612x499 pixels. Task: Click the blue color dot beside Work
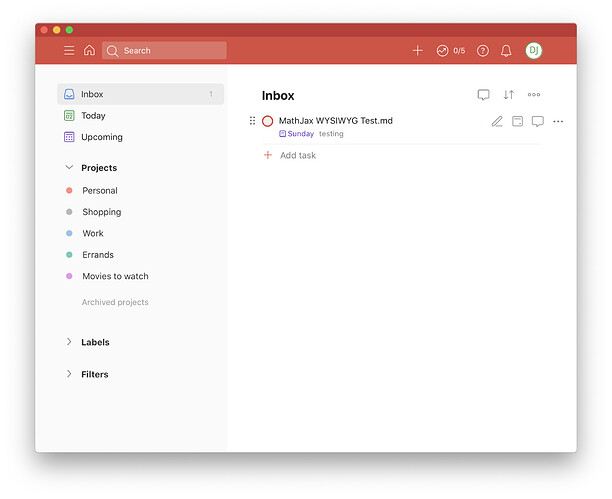pyautogui.click(x=69, y=233)
